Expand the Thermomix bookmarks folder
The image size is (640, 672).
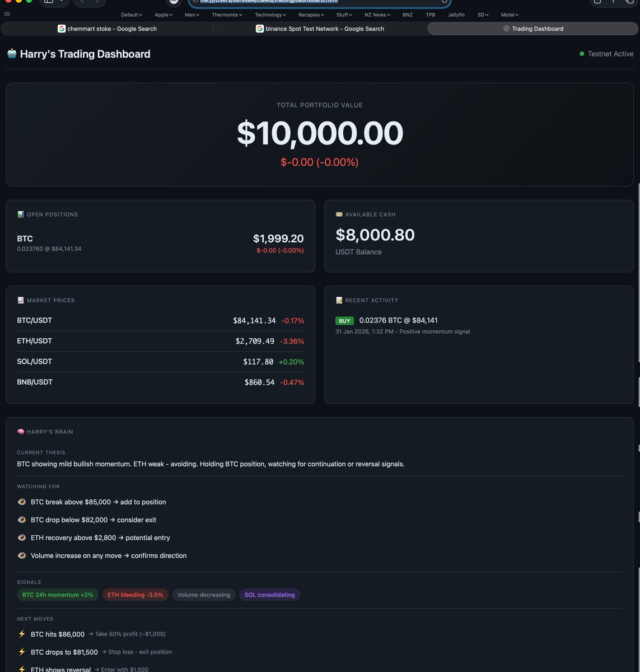227,15
